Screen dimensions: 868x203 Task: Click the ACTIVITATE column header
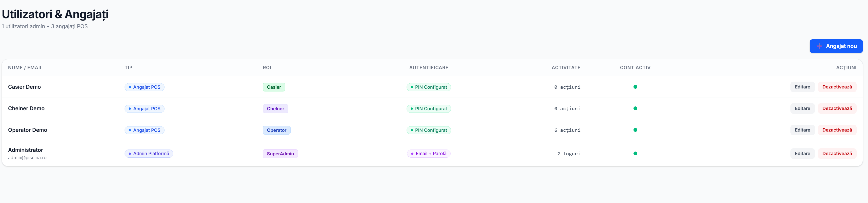566,68
